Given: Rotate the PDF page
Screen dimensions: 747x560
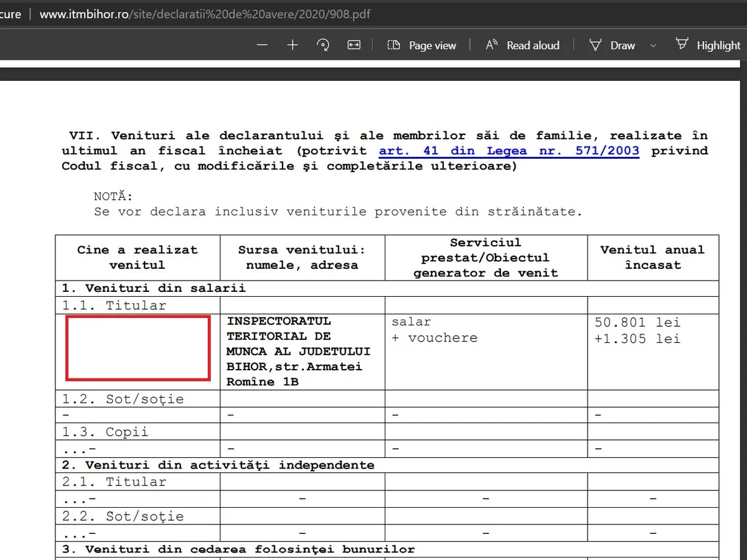Looking at the screenshot, I should [323, 45].
